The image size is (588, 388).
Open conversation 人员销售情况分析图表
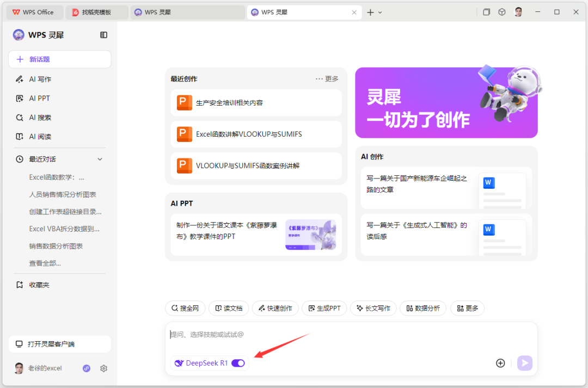63,195
